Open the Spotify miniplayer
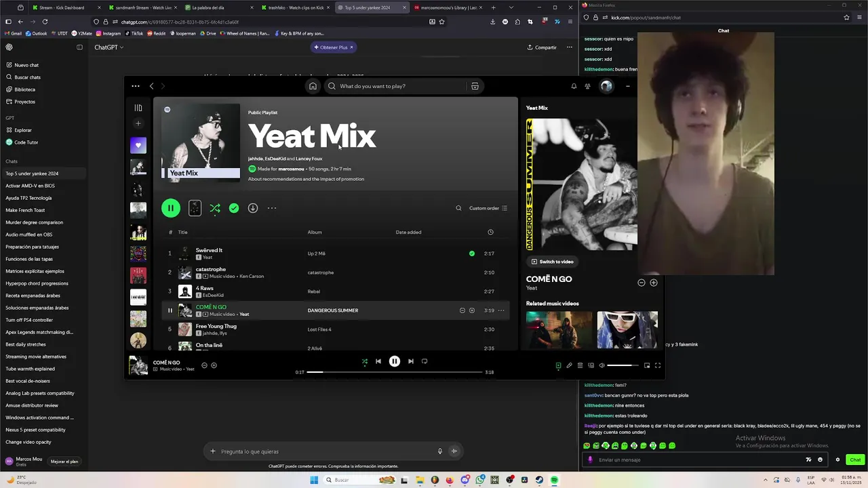Screen dimensions: 868x488 [647, 365]
